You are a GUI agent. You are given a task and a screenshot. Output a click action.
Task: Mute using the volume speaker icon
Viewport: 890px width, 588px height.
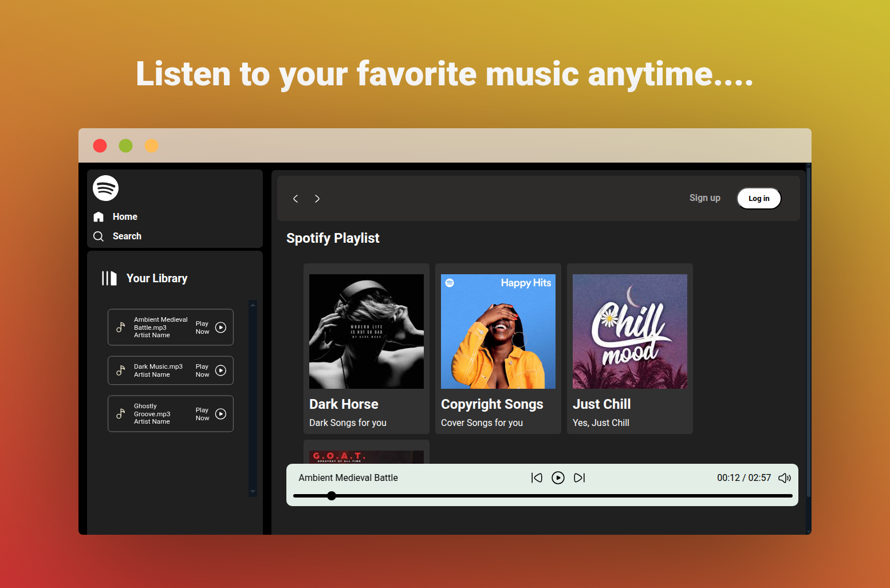click(785, 477)
